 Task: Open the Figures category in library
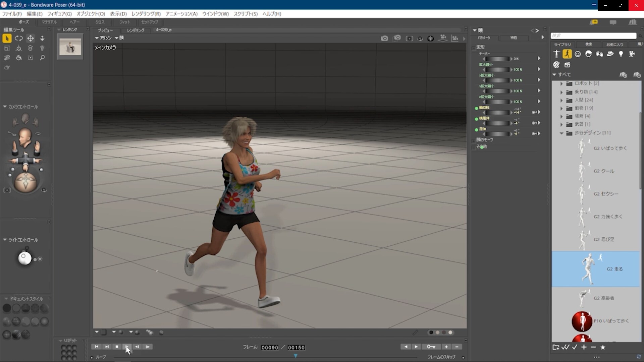tap(556, 54)
